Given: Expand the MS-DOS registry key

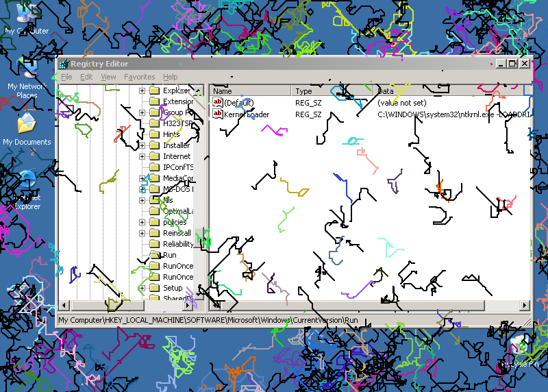Looking at the screenshot, I should coord(142,189).
